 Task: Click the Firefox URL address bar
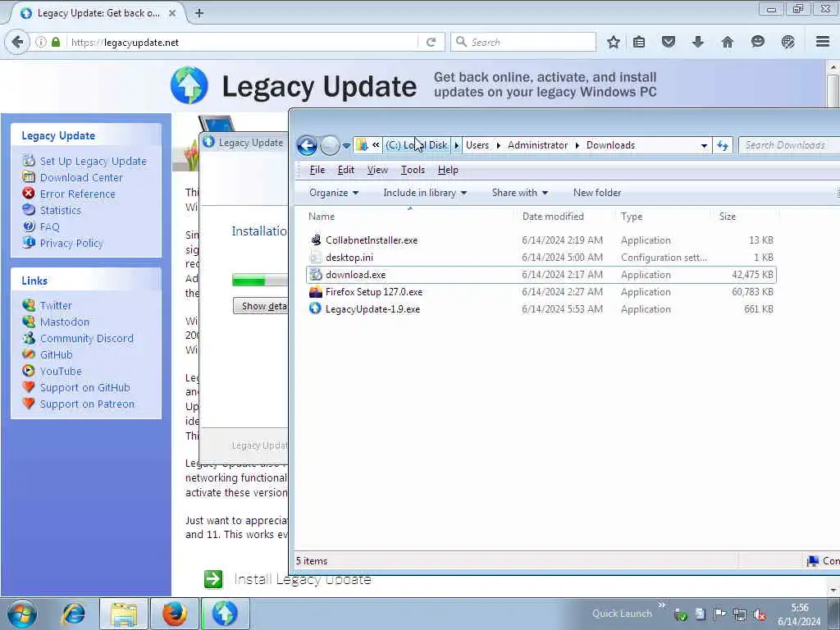pyautogui.click(x=244, y=42)
